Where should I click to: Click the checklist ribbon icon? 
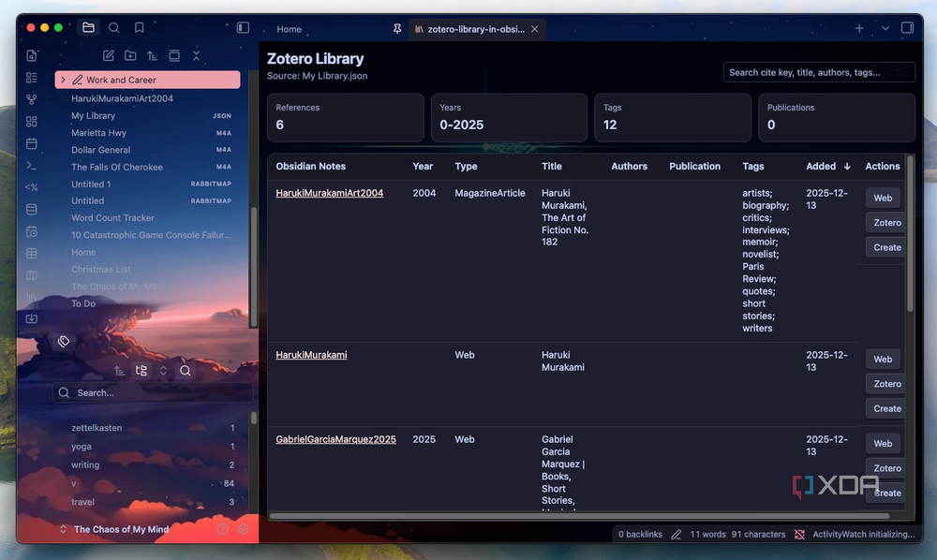pos(32,78)
